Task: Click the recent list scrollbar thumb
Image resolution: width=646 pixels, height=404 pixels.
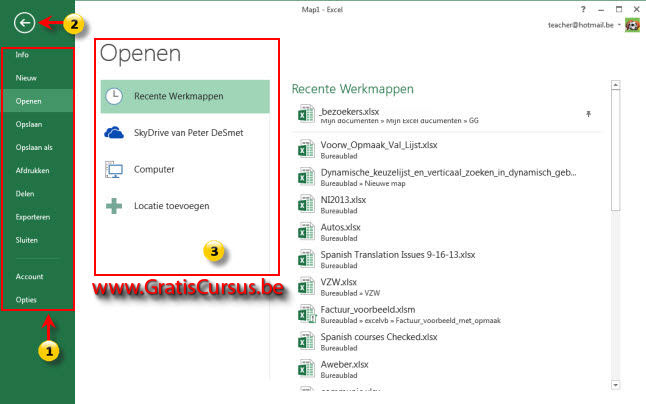Action: pos(616,150)
